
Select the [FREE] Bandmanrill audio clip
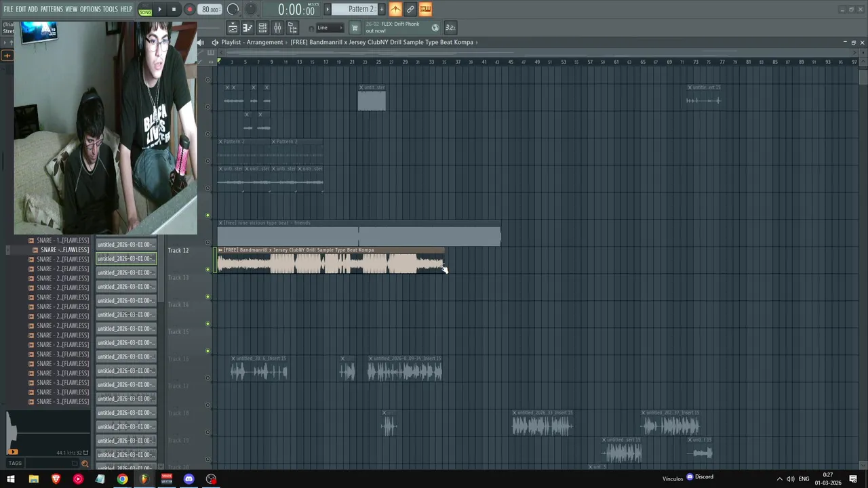(x=330, y=261)
